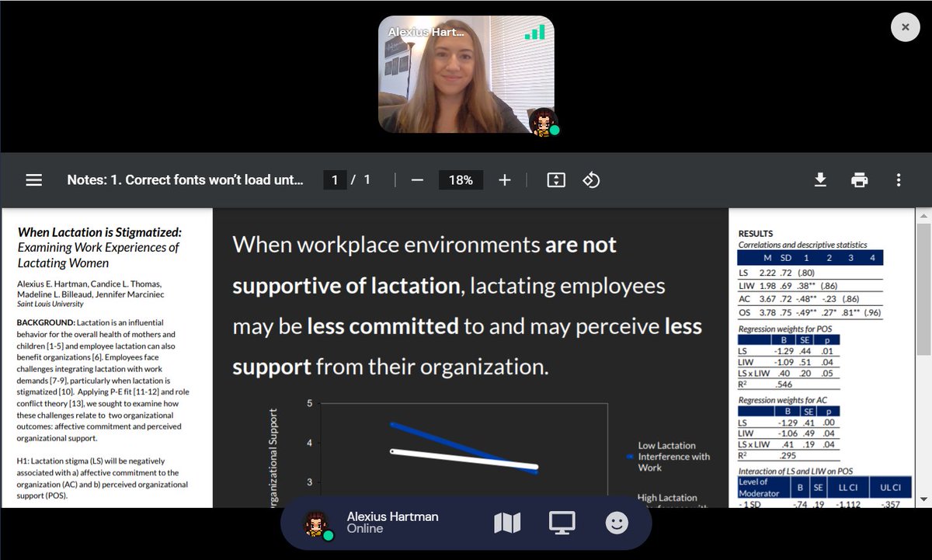Zoom in with the plus button
This screenshot has width=932, height=560.
(505, 180)
